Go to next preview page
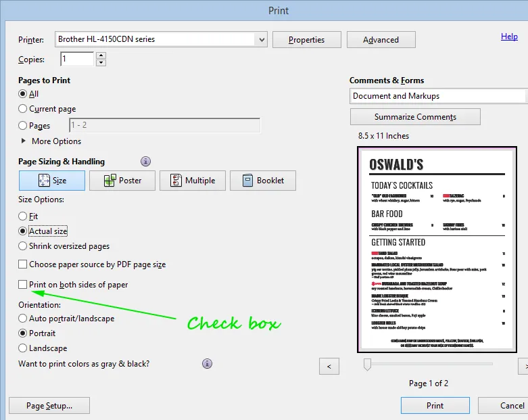Viewport: 528px width, 420px height. click(523, 366)
